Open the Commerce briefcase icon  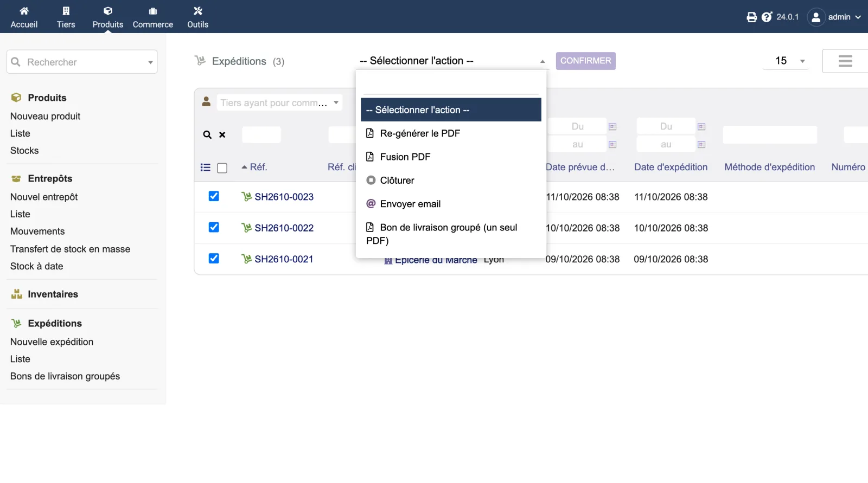click(153, 11)
